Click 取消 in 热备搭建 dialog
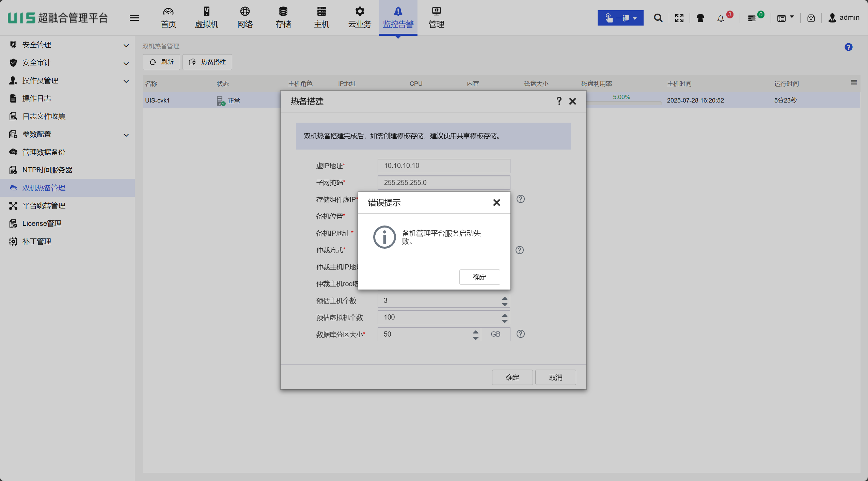This screenshot has width=868, height=481. pos(555,377)
